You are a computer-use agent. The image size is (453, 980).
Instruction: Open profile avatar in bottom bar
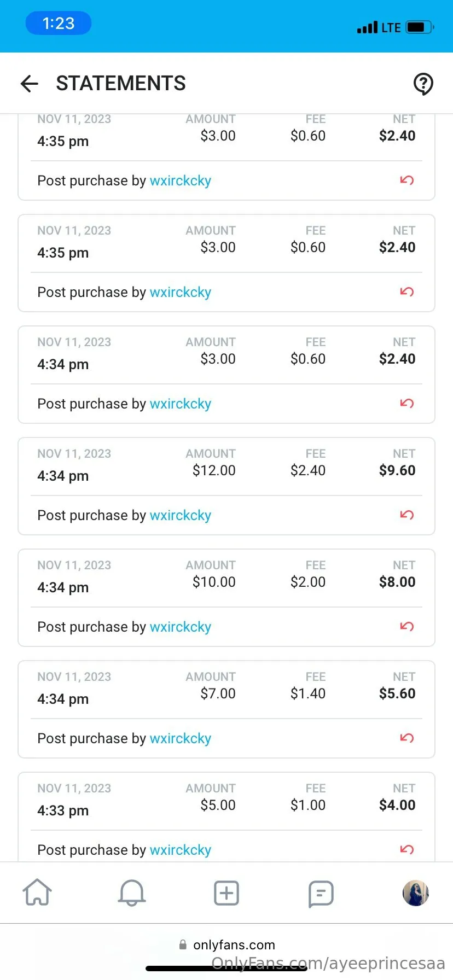[x=415, y=893]
